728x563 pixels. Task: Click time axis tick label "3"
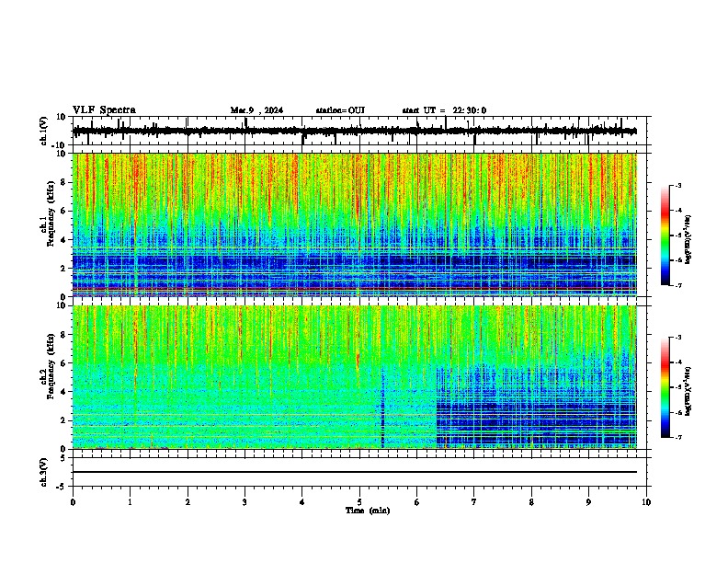pyautogui.click(x=245, y=502)
